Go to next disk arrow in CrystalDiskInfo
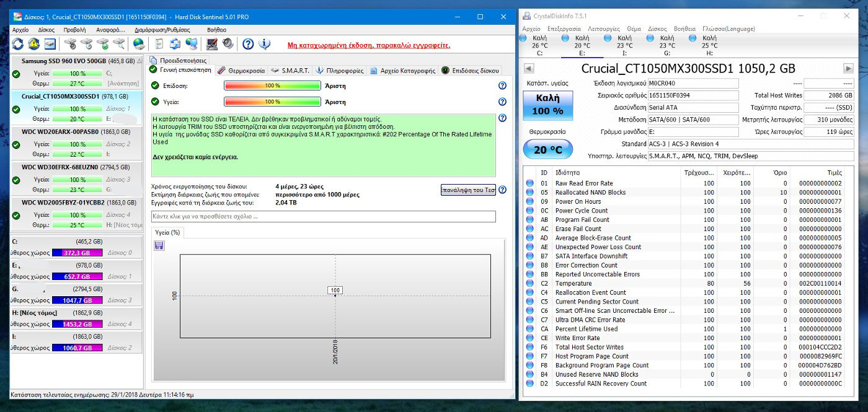The width and height of the screenshot is (868, 412). 848,68
